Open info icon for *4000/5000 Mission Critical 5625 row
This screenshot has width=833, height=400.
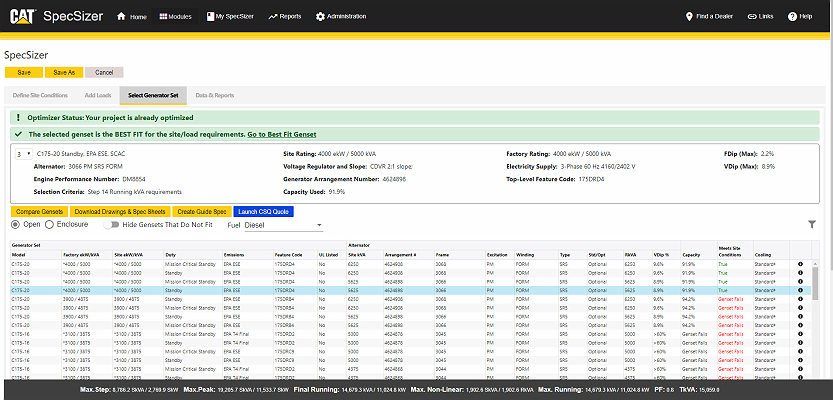800,282
